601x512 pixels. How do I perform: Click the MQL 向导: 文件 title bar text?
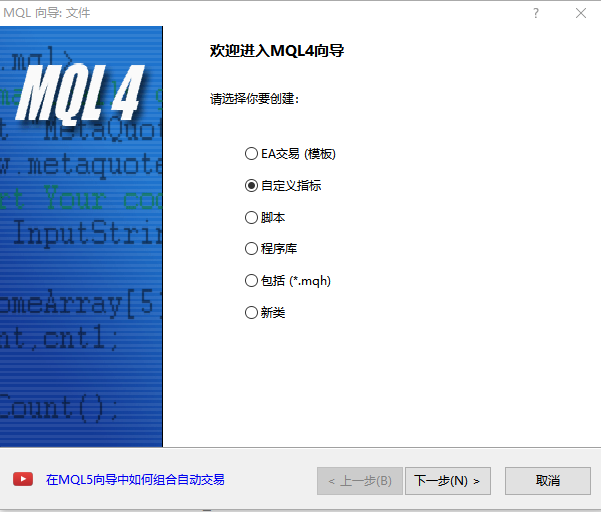pos(47,13)
